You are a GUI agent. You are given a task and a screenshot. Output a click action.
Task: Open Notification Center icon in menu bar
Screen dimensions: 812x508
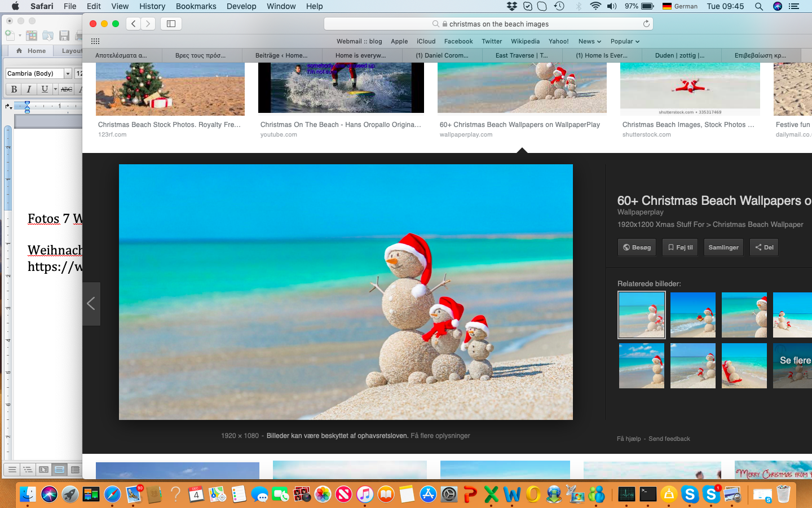click(794, 6)
